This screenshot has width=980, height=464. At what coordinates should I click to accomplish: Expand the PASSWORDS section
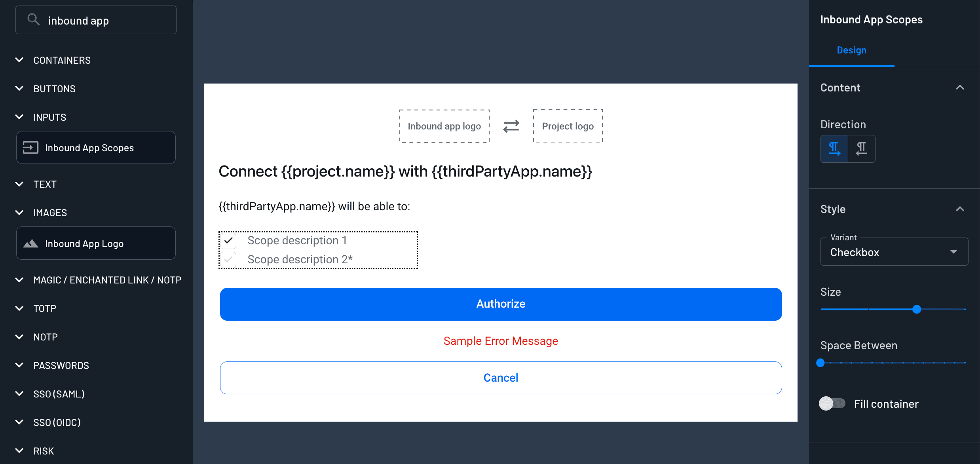click(19, 365)
